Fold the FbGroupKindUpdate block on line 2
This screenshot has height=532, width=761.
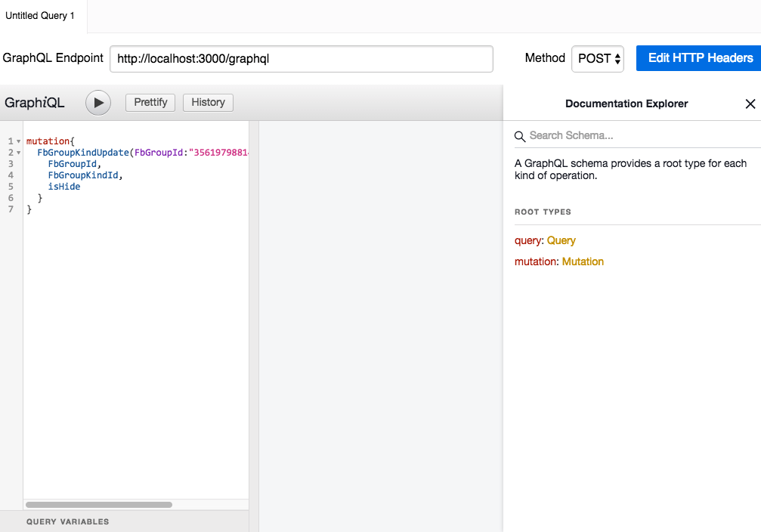[18, 153]
